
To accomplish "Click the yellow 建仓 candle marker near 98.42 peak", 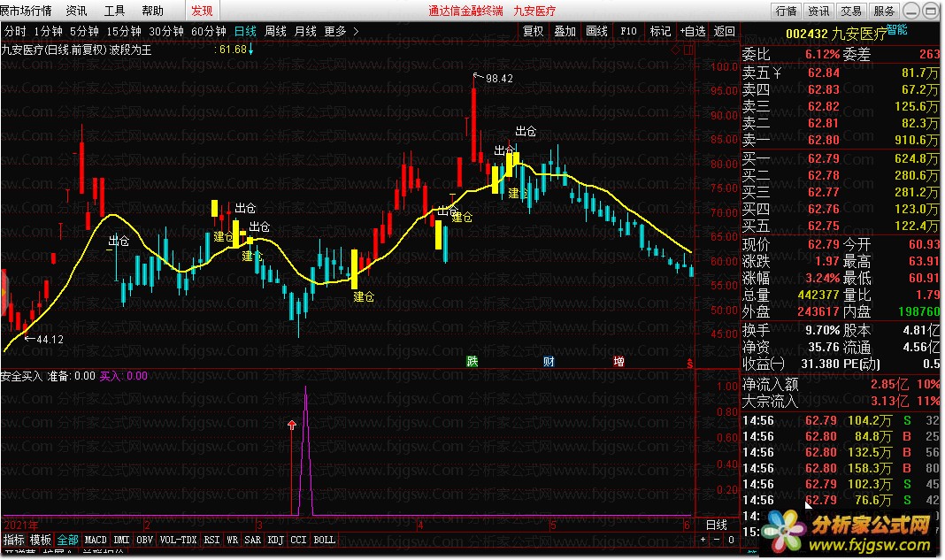I will click(x=496, y=179).
